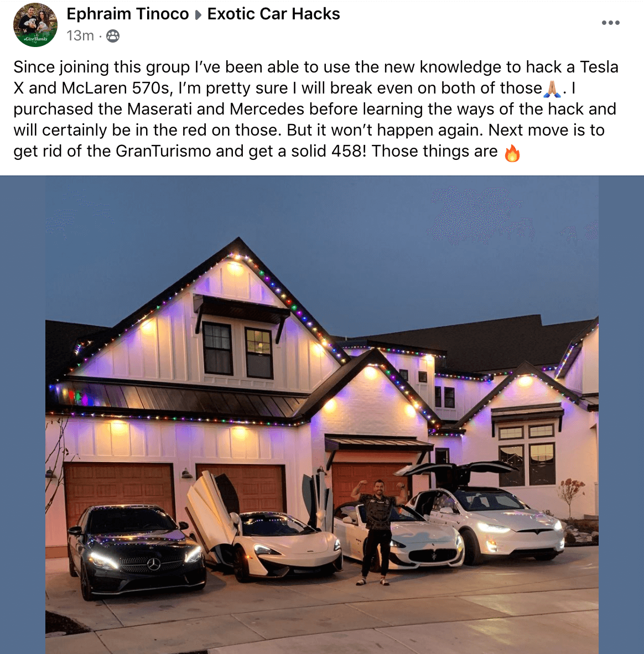The image size is (644, 654).
Task: Click the fire emoji ending the post
Action: [512, 153]
